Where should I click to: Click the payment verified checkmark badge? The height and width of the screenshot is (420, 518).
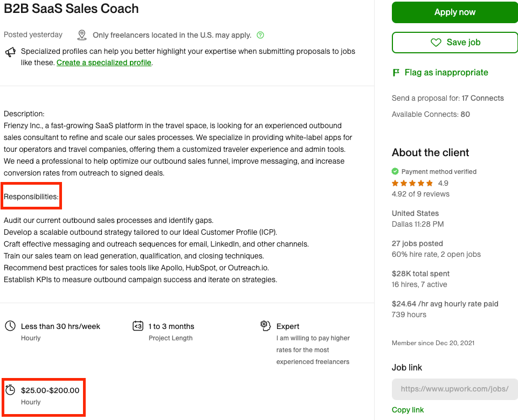coord(395,171)
